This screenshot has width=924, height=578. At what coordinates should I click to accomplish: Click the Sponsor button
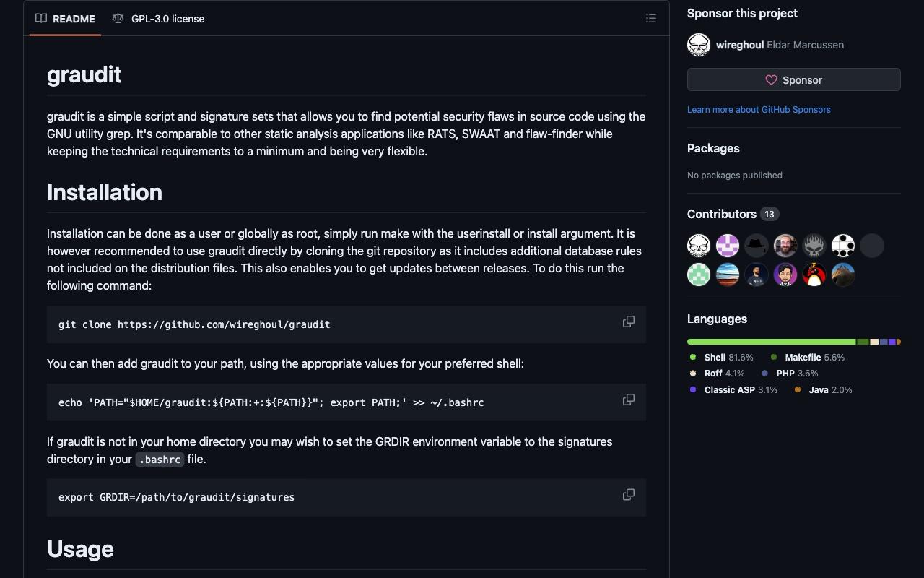click(x=793, y=80)
